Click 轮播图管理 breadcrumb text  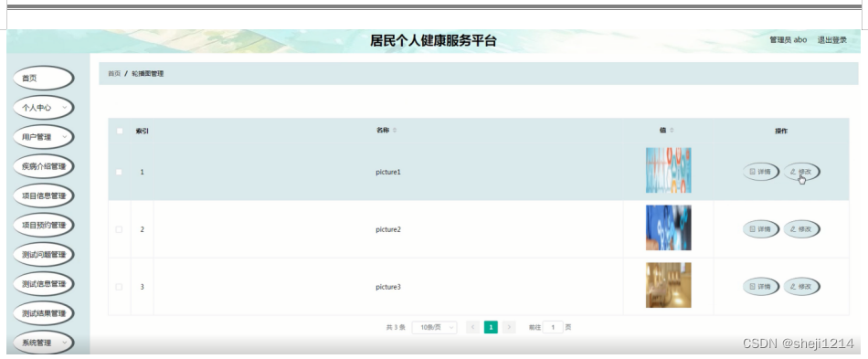point(148,74)
